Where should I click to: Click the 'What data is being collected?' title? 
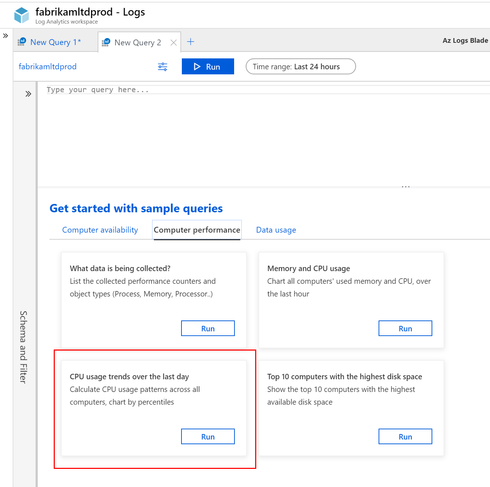tap(120, 268)
